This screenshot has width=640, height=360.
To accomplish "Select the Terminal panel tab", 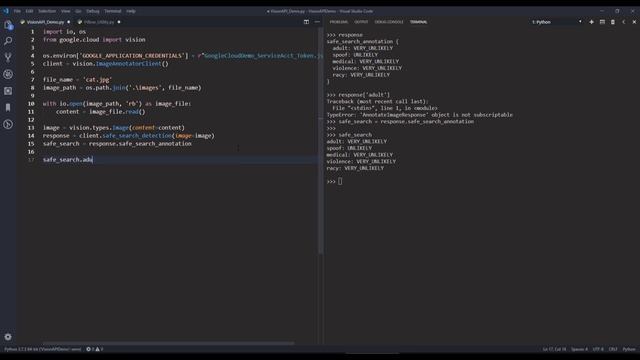I will pos(418,22).
